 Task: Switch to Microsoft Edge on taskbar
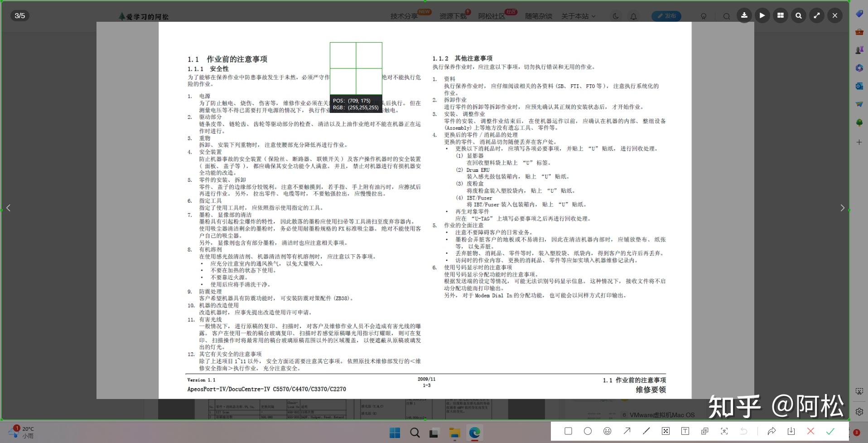pos(474,433)
